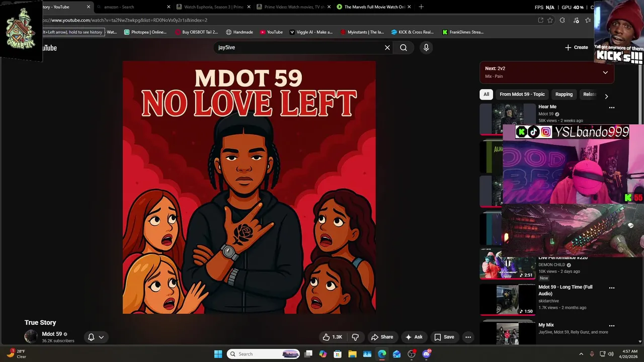Click the browser address bar URL
The width and height of the screenshot is (644, 362).
point(126,20)
